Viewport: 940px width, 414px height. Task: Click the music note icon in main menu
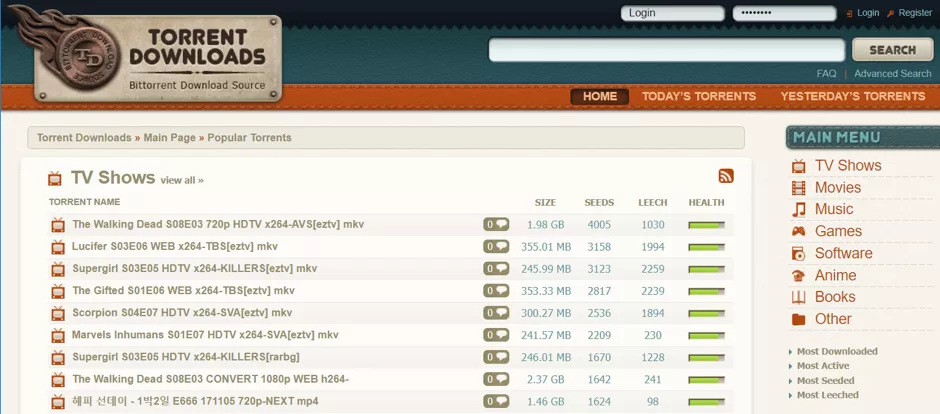pos(798,210)
